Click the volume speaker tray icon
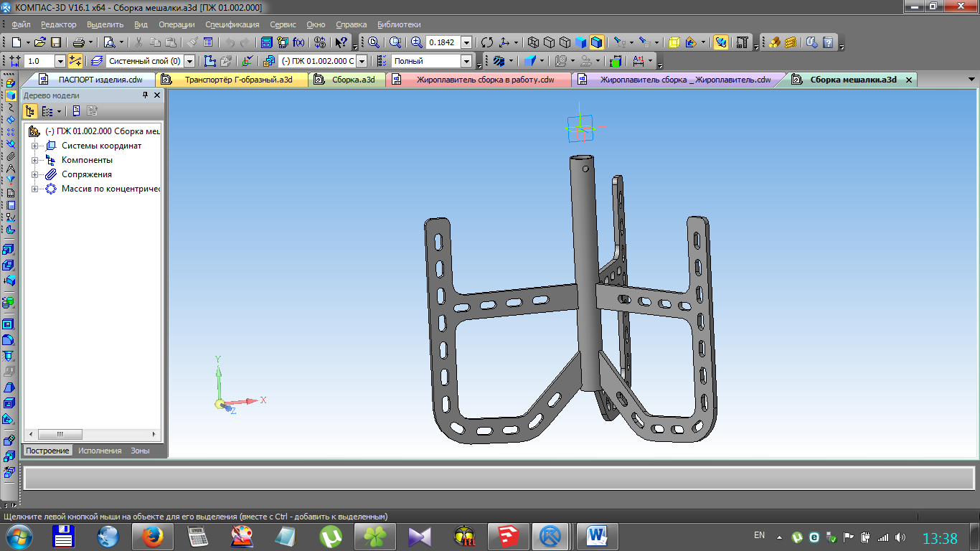 (x=901, y=537)
